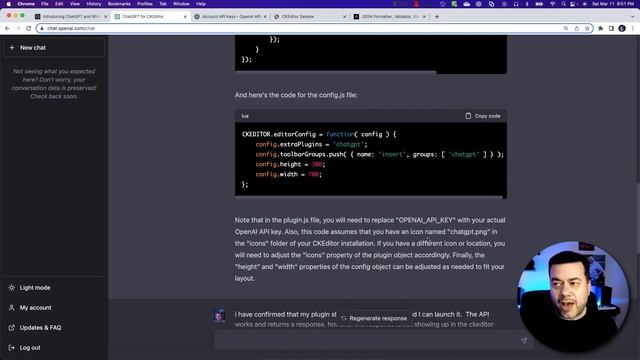The width and height of the screenshot is (640, 360).
Task: Click the menu bar date and time
Action: click(613, 4)
